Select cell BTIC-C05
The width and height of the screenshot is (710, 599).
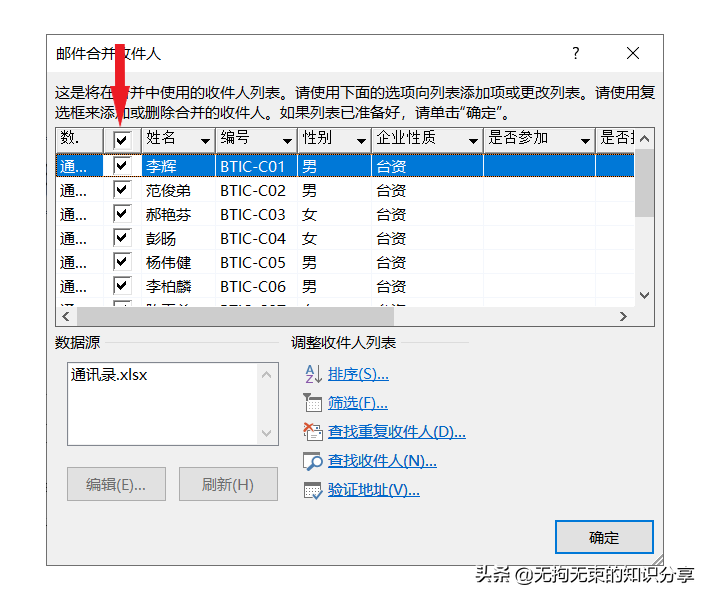(x=253, y=263)
